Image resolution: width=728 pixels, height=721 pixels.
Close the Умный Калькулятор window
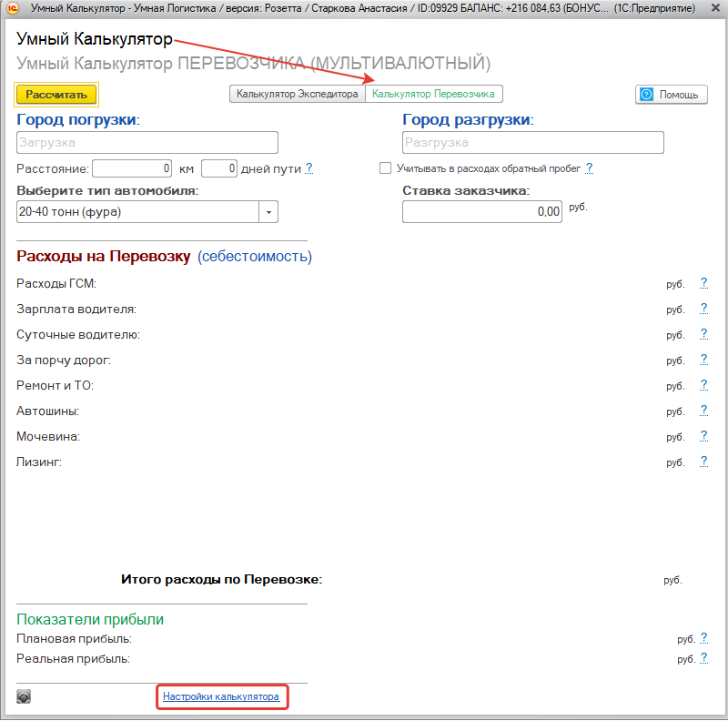click(x=715, y=8)
